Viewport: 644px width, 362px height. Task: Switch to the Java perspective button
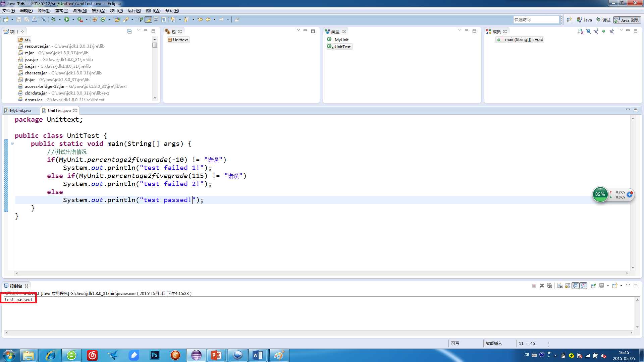click(x=584, y=20)
